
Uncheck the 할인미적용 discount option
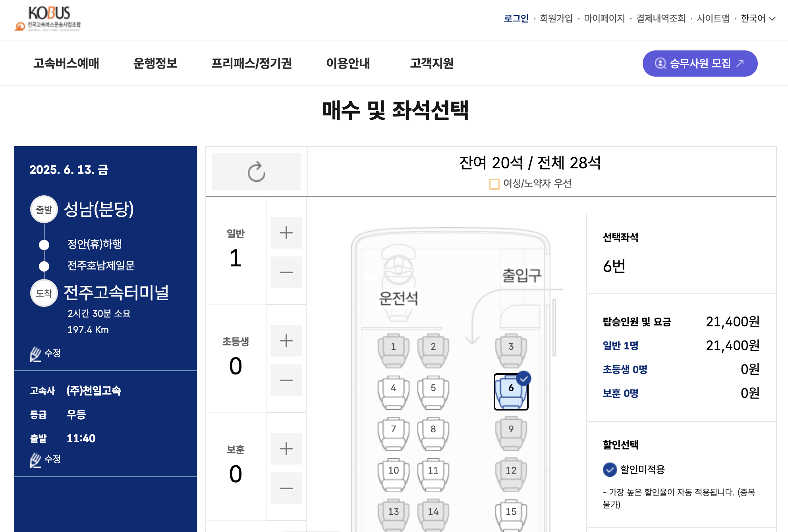coord(609,470)
